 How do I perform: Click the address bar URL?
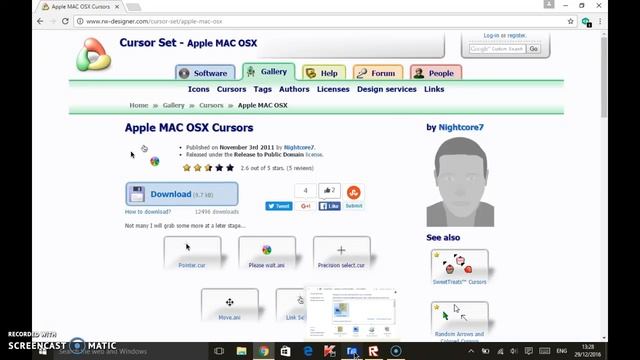154,21
